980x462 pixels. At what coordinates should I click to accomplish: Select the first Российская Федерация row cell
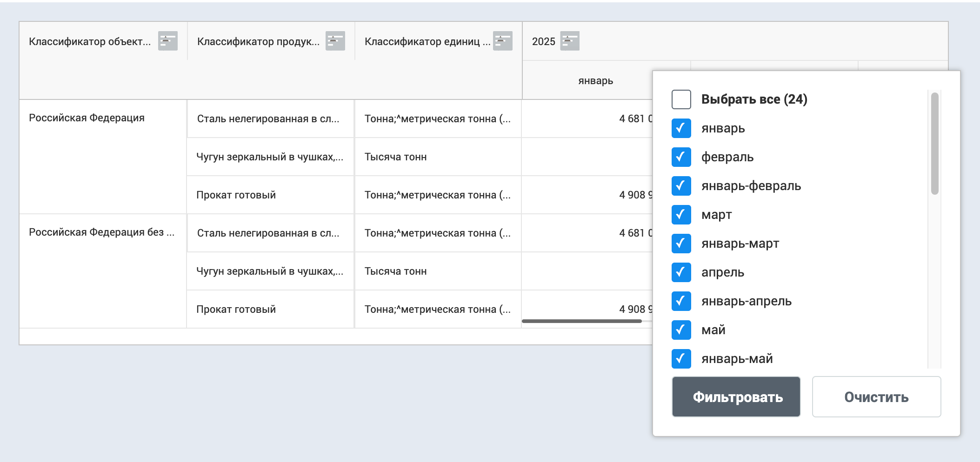(87, 118)
